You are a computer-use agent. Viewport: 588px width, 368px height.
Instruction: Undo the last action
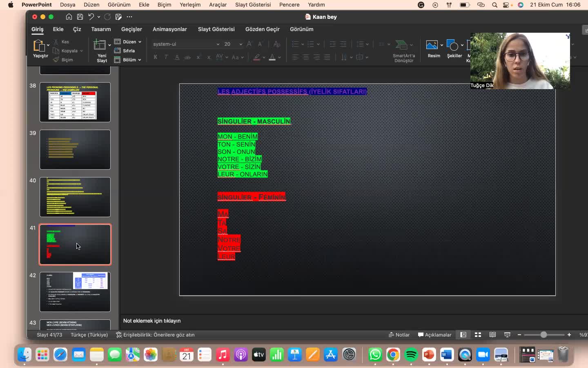pos(91,17)
